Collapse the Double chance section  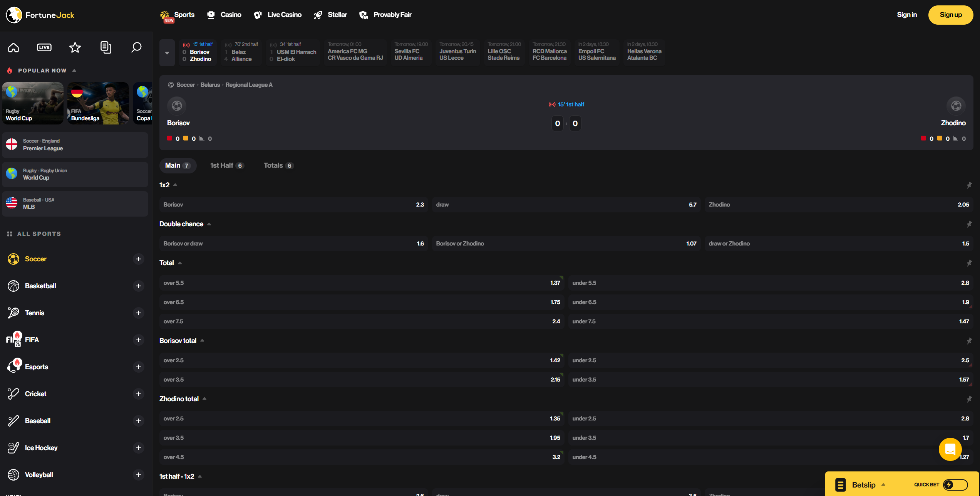209,224
